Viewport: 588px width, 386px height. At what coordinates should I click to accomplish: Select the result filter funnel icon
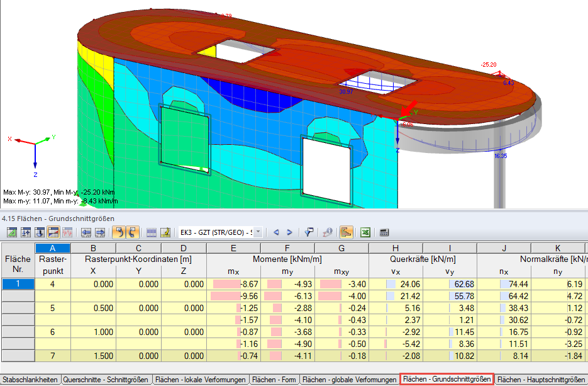point(308,232)
